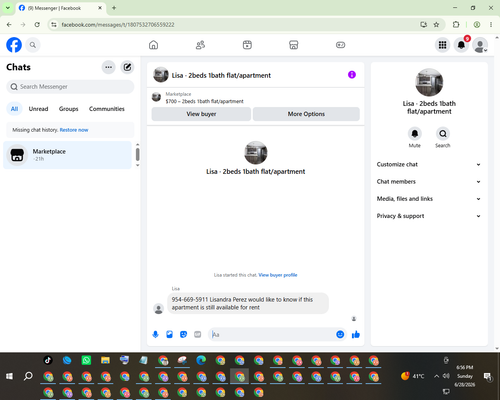
Task: Expand the Privacy & support section
Action: coord(429,216)
